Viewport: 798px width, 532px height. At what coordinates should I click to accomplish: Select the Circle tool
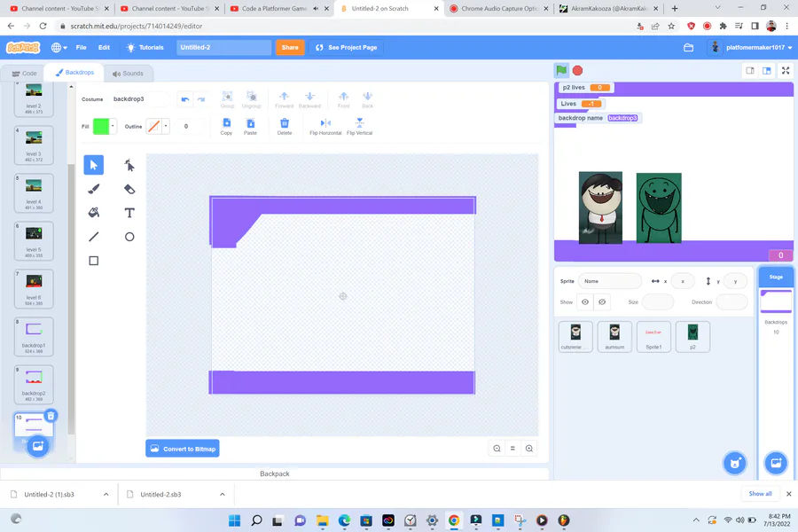(x=129, y=237)
